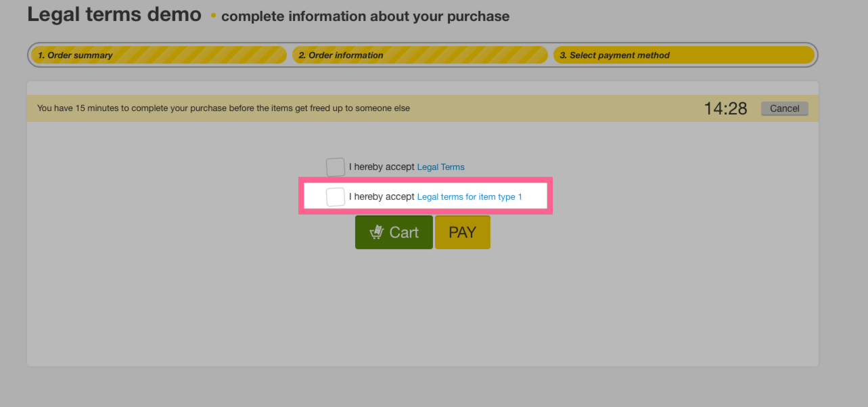Click the green Cart button
The width and height of the screenshot is (868, 407).
(x=394, y=232)
